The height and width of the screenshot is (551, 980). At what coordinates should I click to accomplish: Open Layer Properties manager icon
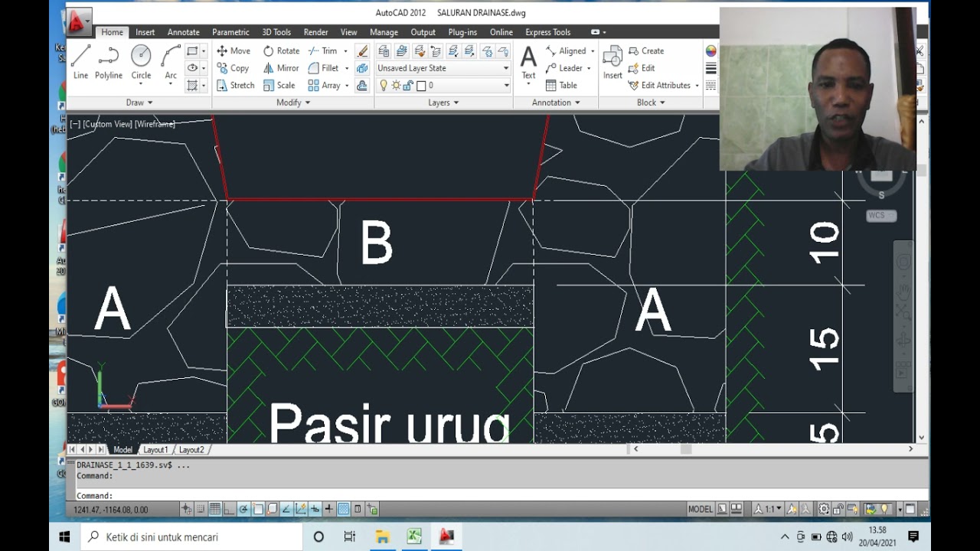coord(384,51)
